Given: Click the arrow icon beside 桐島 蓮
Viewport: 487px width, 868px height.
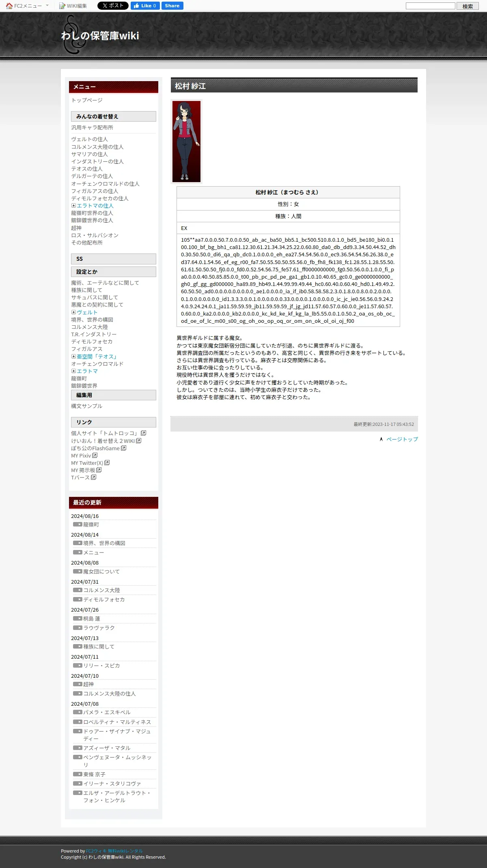Looking at the screenshot, I should [78, 619].
